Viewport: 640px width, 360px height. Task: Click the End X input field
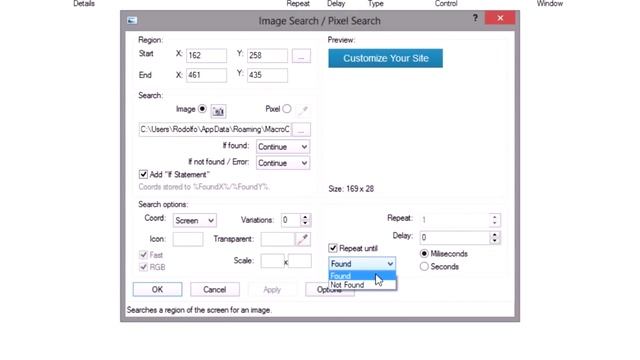pos(206,75)
